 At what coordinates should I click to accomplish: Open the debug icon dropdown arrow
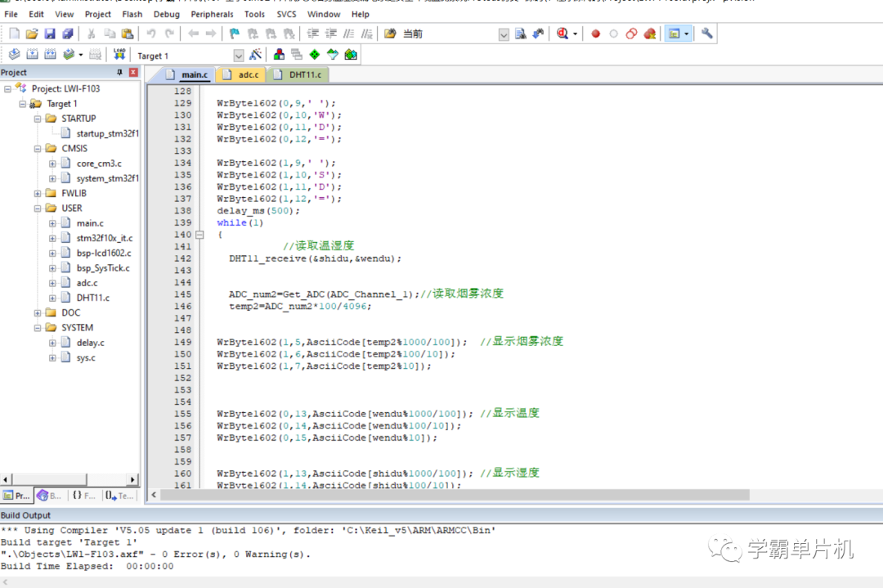point(575,34)
